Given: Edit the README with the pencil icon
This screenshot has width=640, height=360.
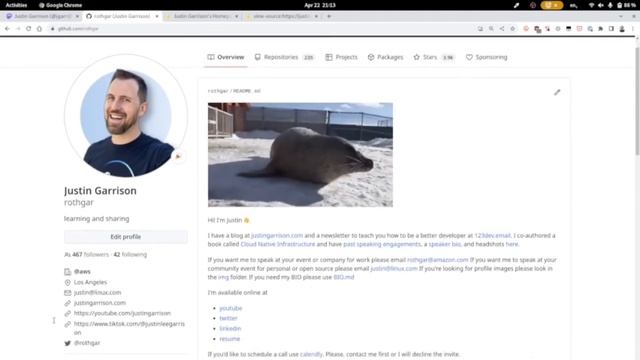Looking at the screenshot, I should [557, 93].
